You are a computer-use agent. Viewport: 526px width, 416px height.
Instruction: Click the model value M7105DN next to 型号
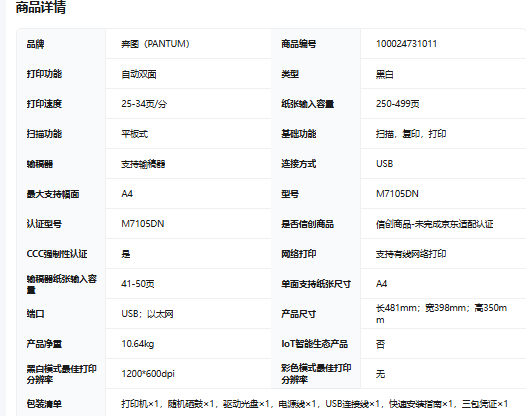[x=397, y=194]
